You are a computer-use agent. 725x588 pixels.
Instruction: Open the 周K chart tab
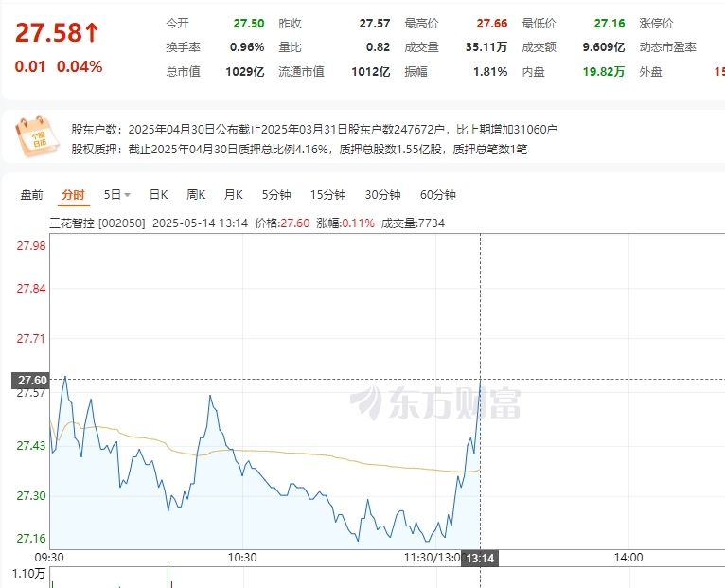click(x=196, y=195)
